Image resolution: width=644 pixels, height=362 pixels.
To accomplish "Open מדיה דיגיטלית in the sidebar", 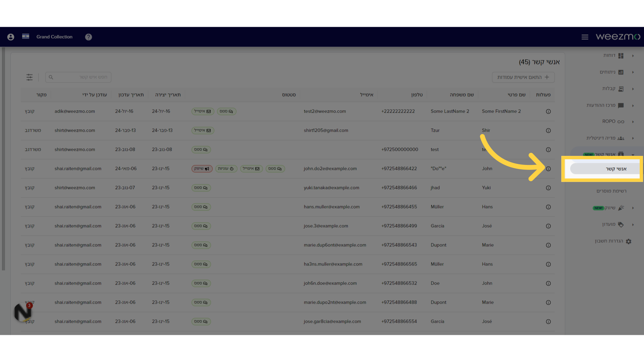I will 601,138.
